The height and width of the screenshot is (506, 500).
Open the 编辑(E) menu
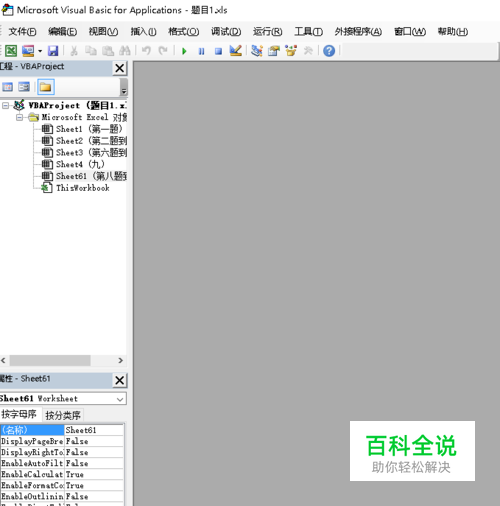tap(62, 32)
